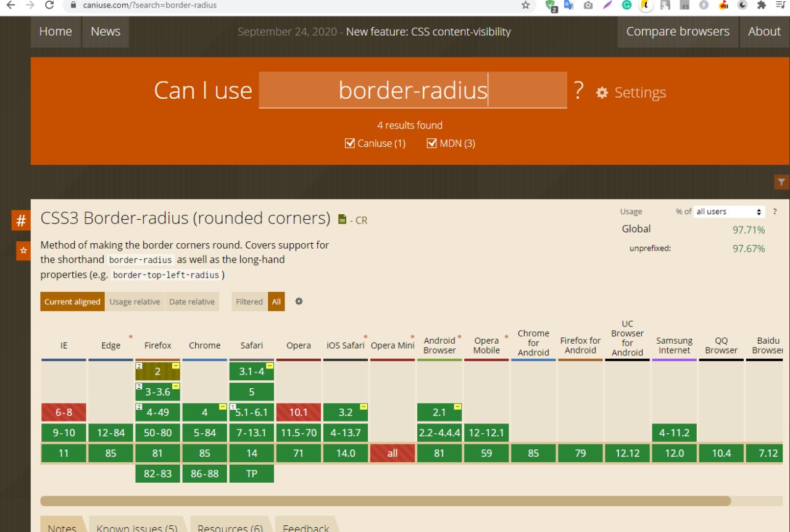
Task: Click prefix flag on Chrome 4
Action: [x=223, y=407]
